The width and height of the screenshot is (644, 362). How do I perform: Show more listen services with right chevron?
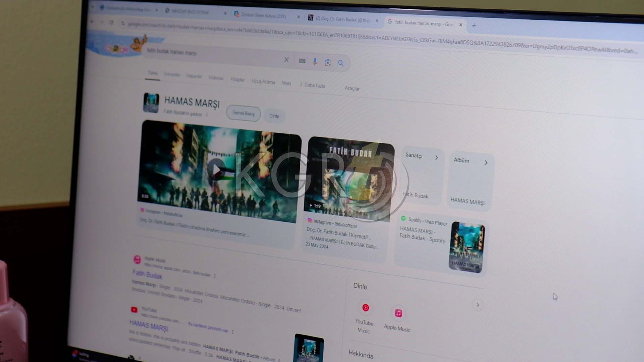(478, 305)
